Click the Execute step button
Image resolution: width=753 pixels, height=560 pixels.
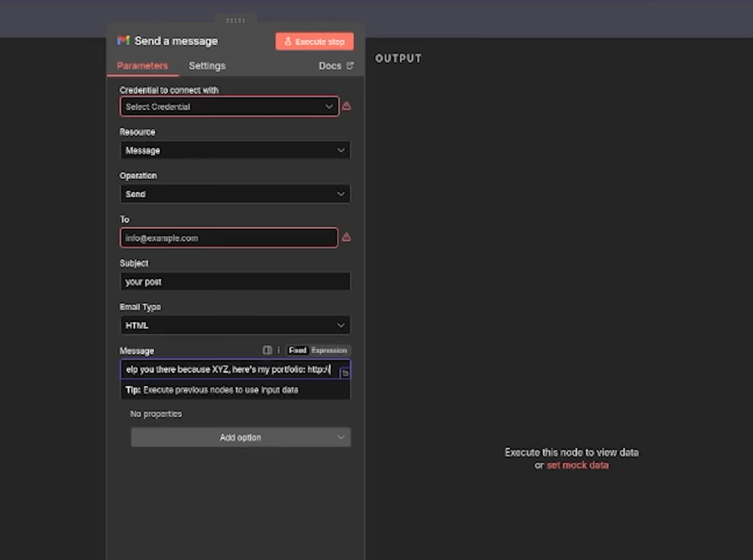coord(315,41)
